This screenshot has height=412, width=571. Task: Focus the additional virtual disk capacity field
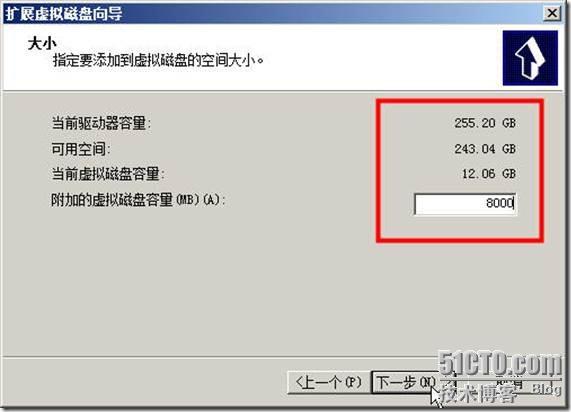pos(465,204)
